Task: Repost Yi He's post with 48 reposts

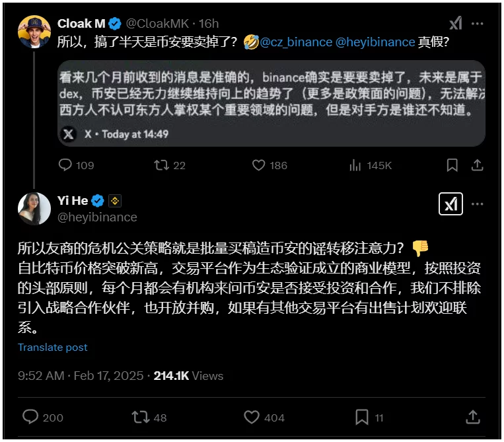Action: [149, 418]
